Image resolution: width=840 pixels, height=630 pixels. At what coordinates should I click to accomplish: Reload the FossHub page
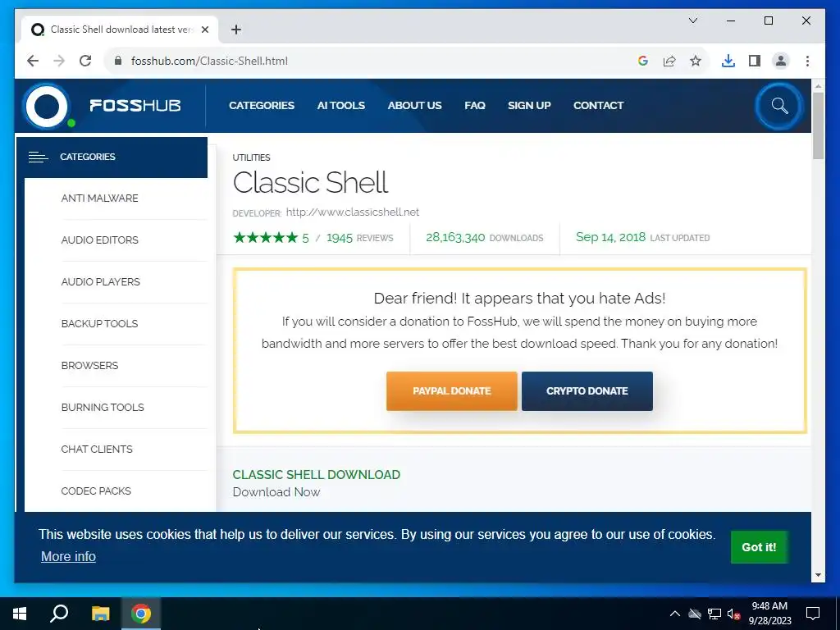pos(85,61)
